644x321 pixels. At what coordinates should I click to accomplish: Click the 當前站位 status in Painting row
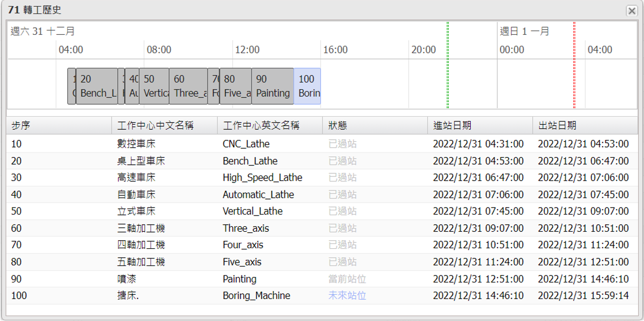click(347, 279)
